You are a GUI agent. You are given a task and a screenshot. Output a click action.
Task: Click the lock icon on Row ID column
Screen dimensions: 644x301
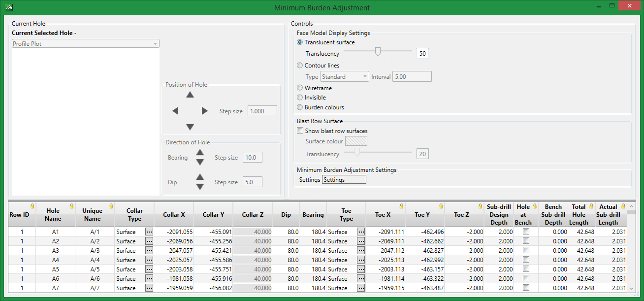click(x=32, y=206)
